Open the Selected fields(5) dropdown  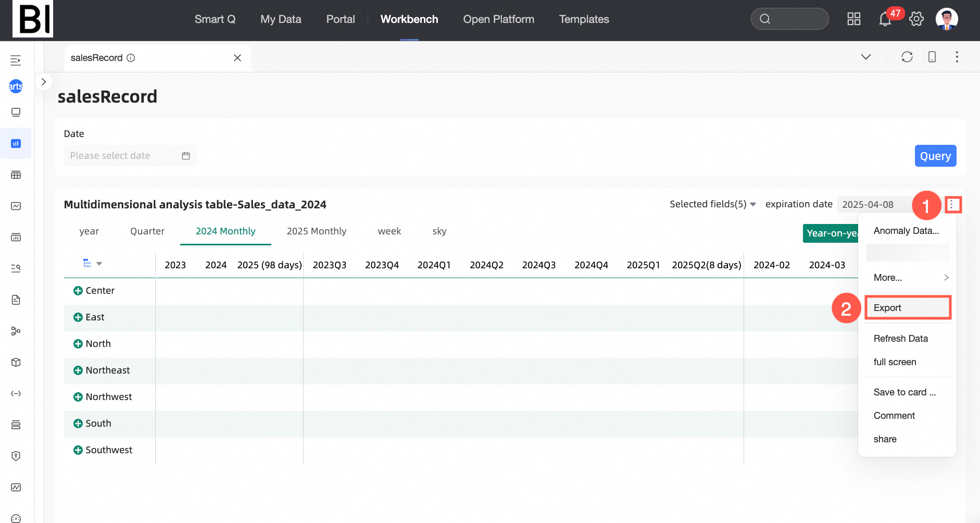[x=712, y=204]
